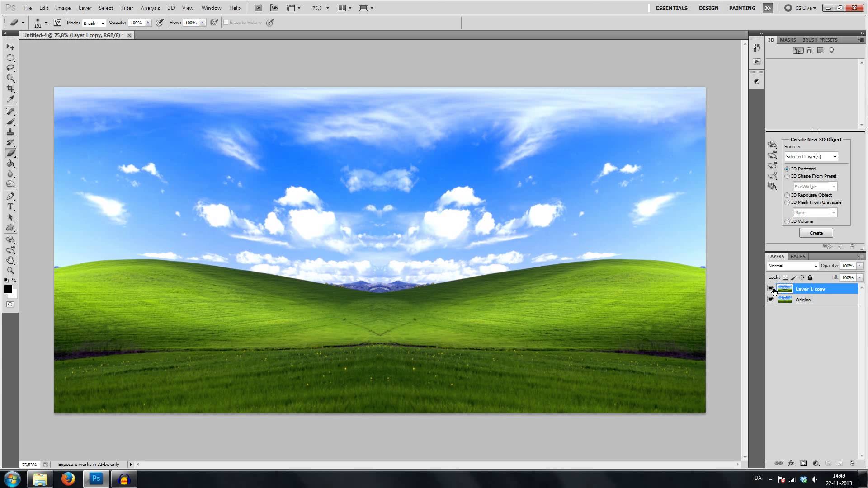Viewport: 868px width, 488px height.
Task: Select 3D Mesh From Grayscale option
Action: [787, 202]
